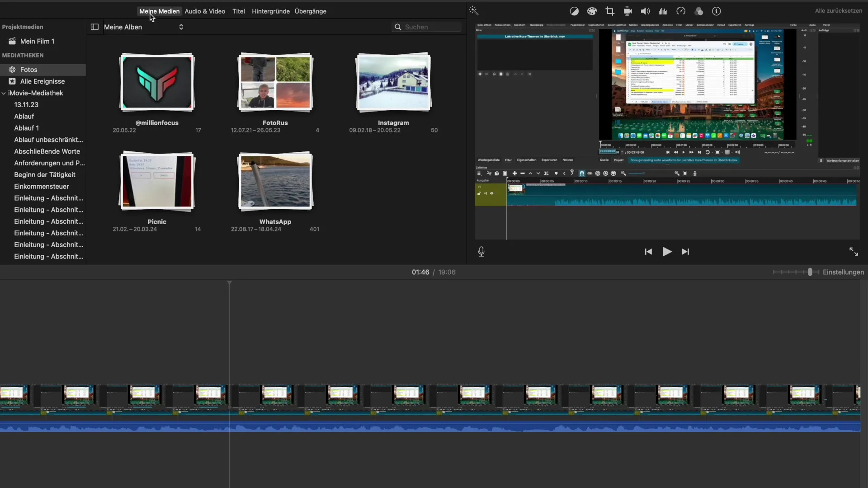Viewport: 868px width, 488px height.
Task: Toggle the media browser sidebar icon
Action: click(94, 27)
